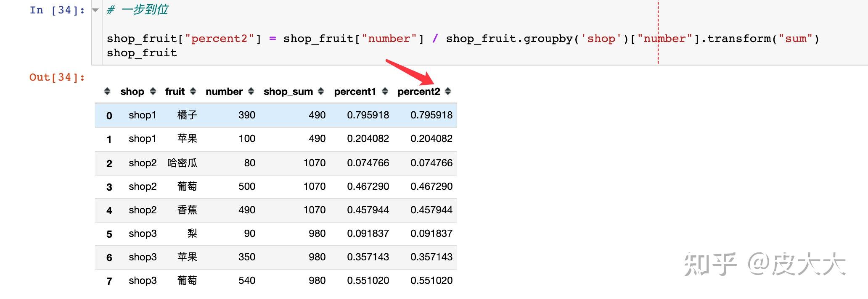Click sort arrows beside fruit column
The image size is (868, 299).
pos(193,92)
